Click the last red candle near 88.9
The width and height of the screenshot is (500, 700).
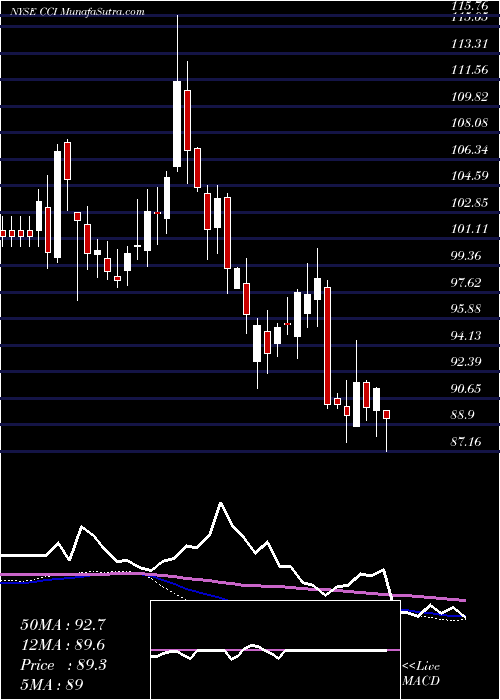387,414
